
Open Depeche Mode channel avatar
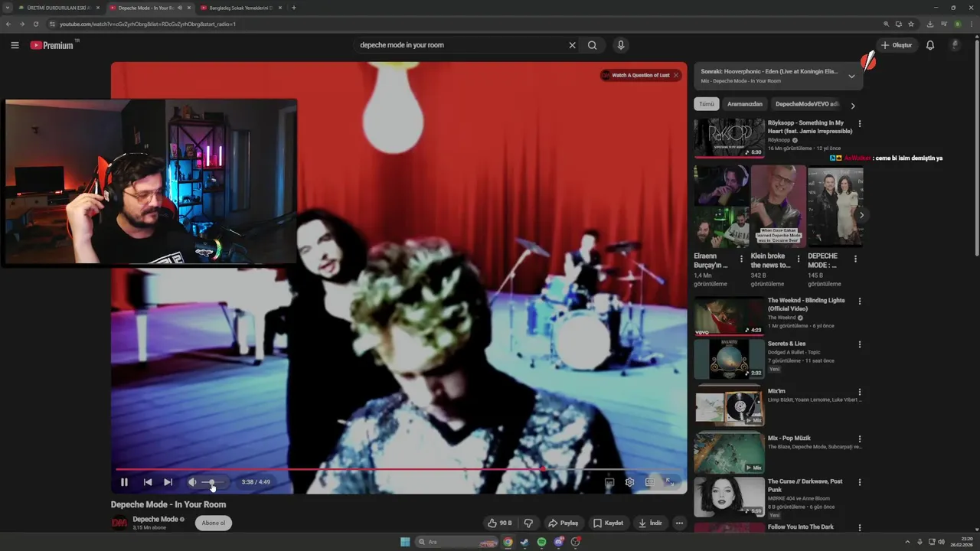[119, 523]
